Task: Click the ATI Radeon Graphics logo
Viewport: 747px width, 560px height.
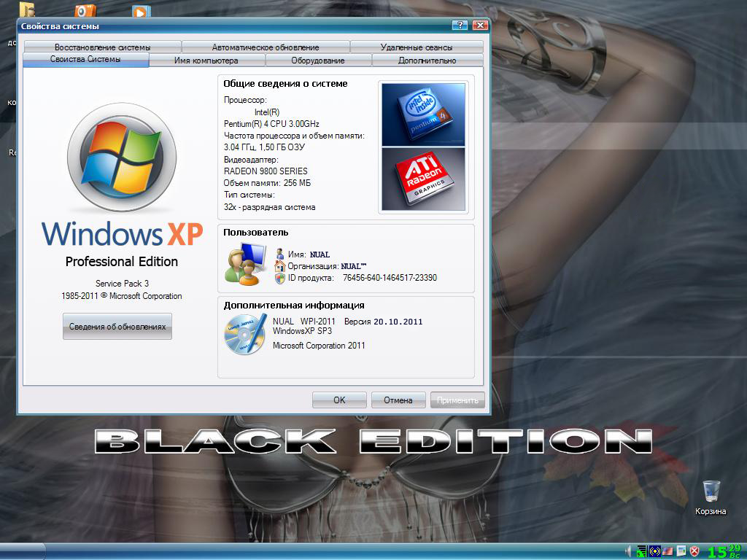Action: [423, 179]
